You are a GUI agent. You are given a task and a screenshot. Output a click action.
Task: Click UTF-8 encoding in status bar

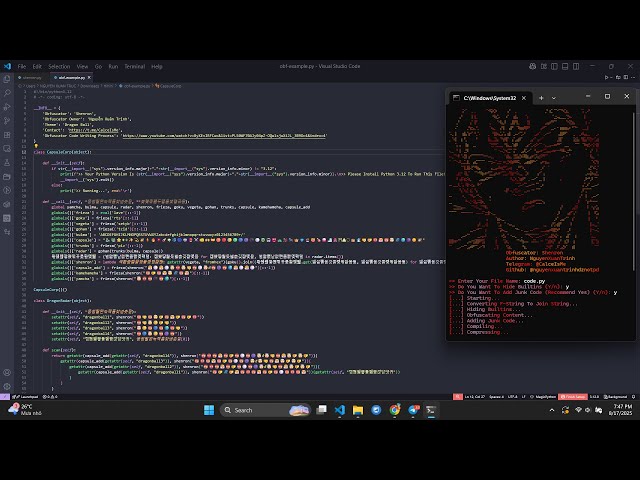(513, 396)
